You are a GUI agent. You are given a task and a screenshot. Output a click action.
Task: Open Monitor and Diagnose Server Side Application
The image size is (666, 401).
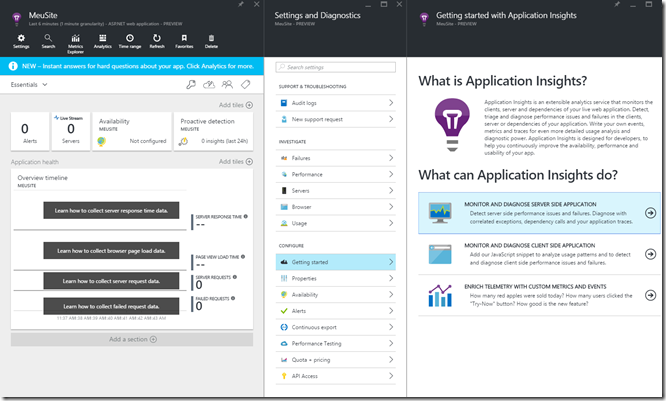(539, 213)
